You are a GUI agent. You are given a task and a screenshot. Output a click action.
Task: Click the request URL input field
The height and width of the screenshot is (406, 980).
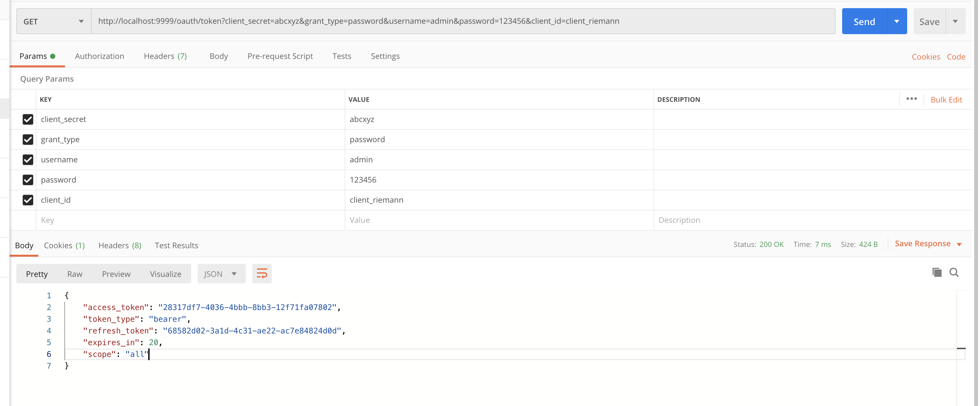(463, 21)
